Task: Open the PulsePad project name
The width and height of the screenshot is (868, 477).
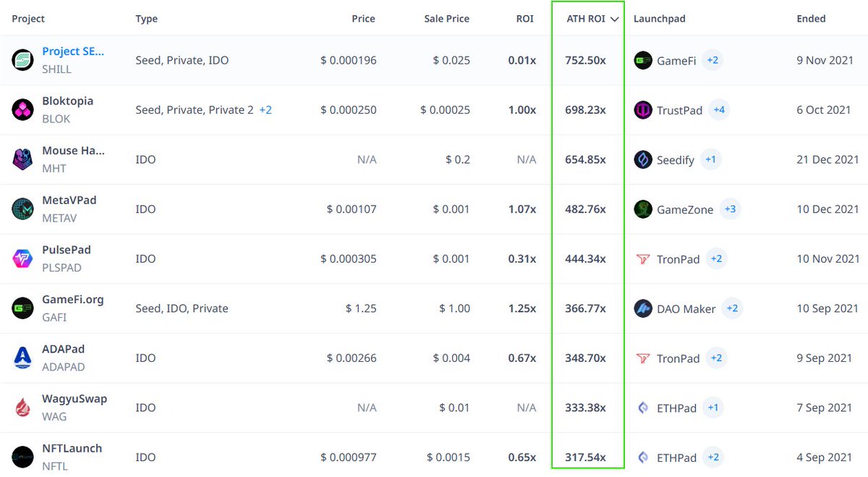Action: click(67, 250)
